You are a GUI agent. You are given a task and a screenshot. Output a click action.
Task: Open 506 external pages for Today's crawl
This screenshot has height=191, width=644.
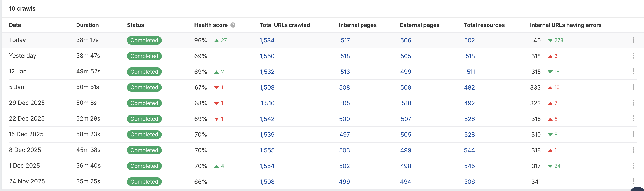click(x=406, y=40)
